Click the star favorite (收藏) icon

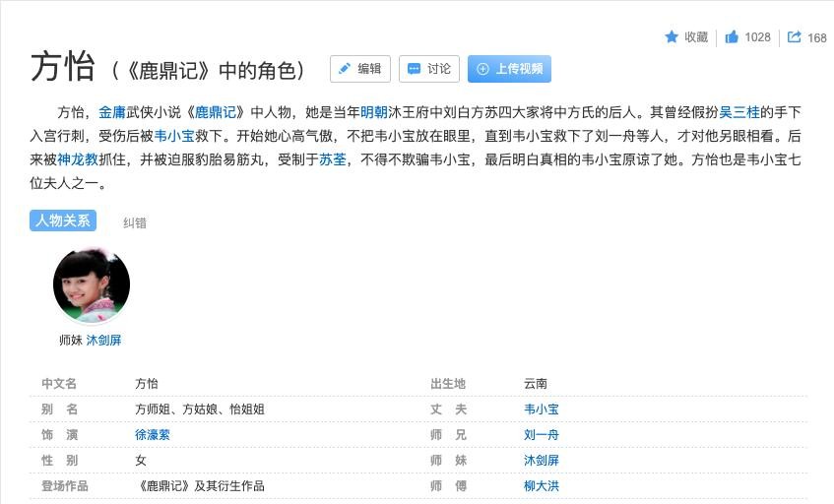[672, 37]
